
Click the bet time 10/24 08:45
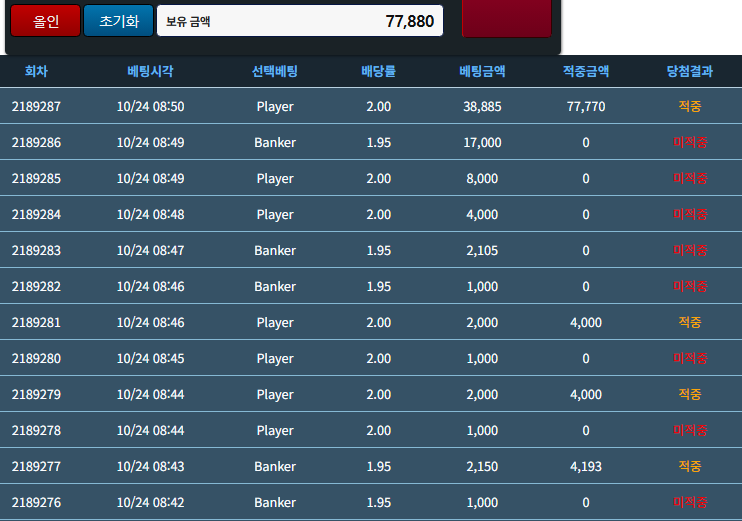pyautogui.click(x=150, y=358)
